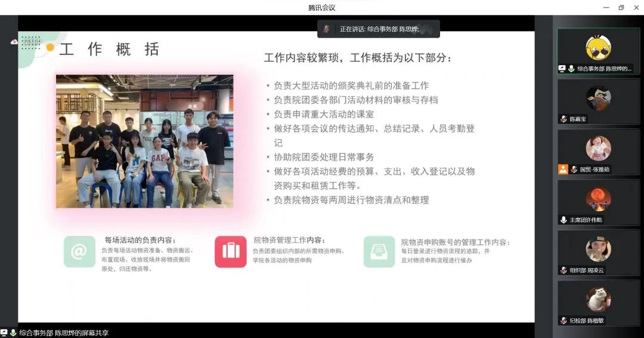
Task: Click the red luggage icon on the slide
Action: [230, 251]
